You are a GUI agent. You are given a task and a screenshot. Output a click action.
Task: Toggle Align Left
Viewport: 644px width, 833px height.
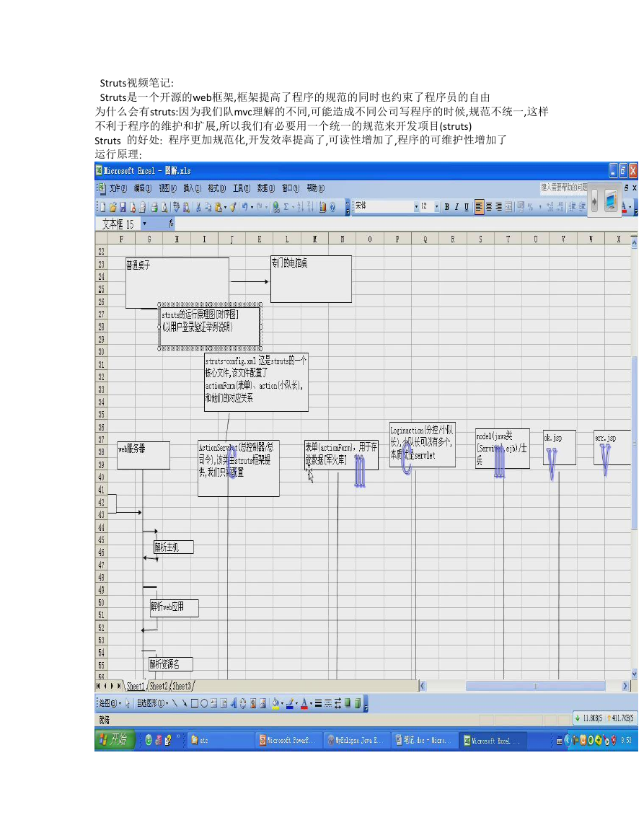[x=480, y=207]
